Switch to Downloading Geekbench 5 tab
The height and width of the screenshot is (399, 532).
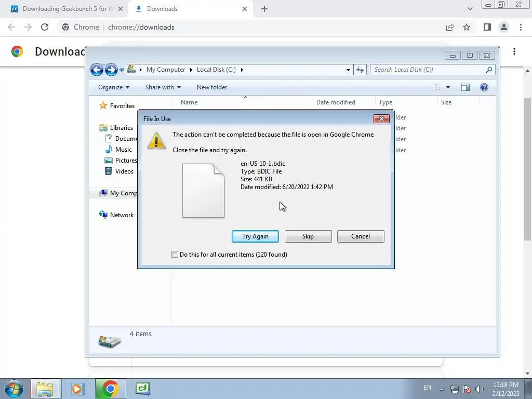tap(64, 9)
